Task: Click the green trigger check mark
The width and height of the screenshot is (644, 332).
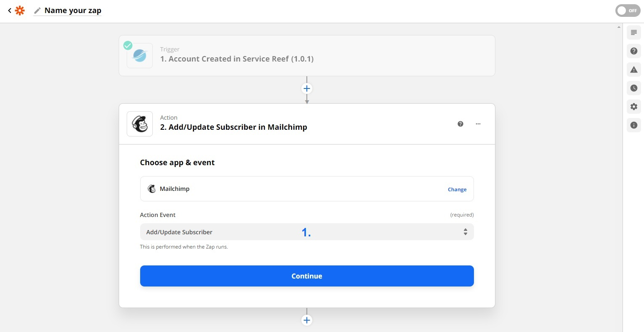Action: (x=128, y=46)
